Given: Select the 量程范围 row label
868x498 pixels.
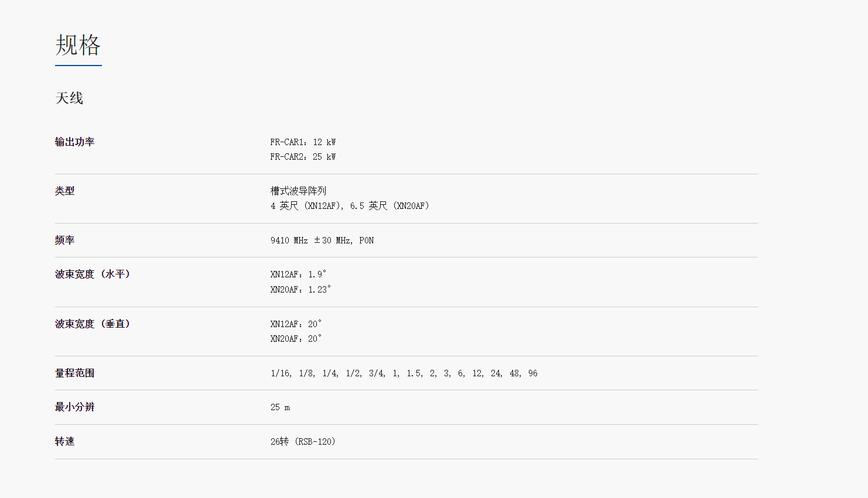Looking at the screenshot, I should click(x=74, y=373).
